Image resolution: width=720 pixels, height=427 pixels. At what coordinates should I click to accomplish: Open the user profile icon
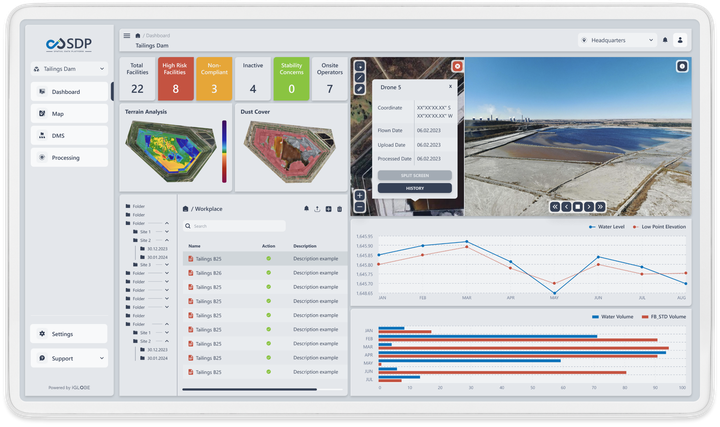(x=681, y=40)
